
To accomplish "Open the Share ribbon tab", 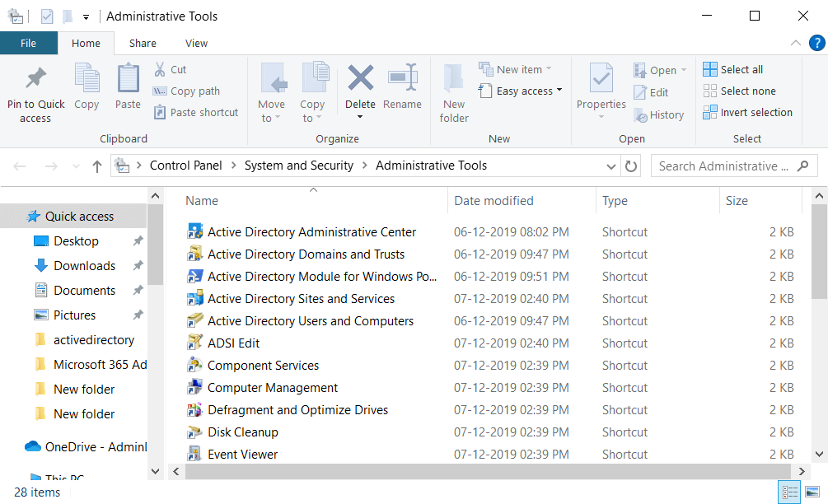I will [x=143, y=43].
